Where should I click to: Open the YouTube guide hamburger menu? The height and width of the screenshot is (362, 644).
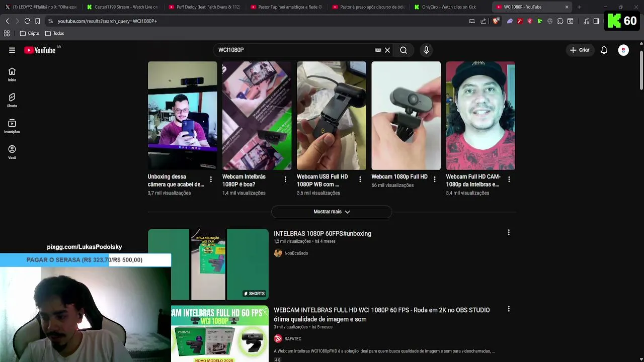[x=12, y=50]
